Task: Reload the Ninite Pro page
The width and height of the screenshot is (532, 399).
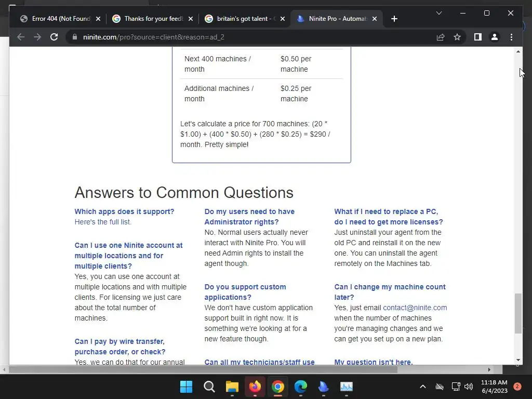Action: point(54,37)
